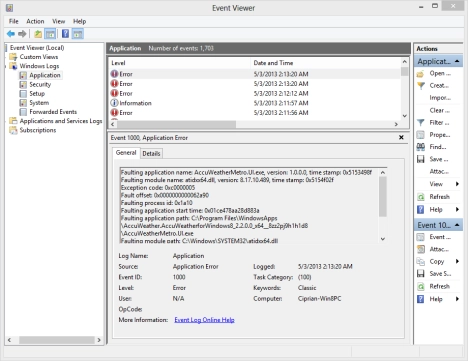Screen dimensions: 468x361
Task: Toggle the Show/Hide Action Pane icon
Action: pyautogui.click(x=78, y=34)
